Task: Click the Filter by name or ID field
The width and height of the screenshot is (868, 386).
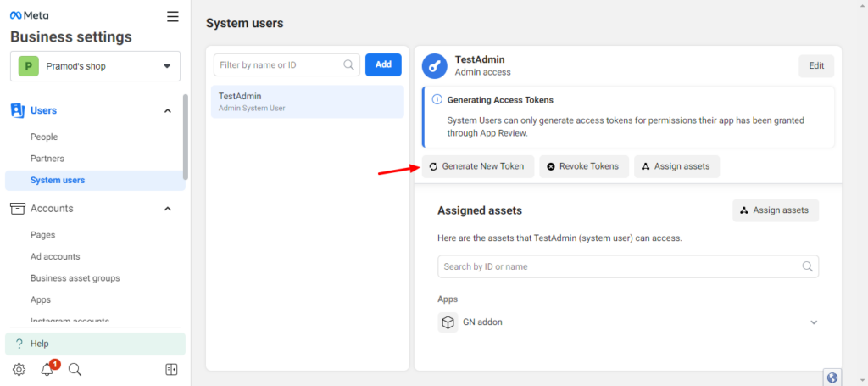Action: tap(278, 64)
